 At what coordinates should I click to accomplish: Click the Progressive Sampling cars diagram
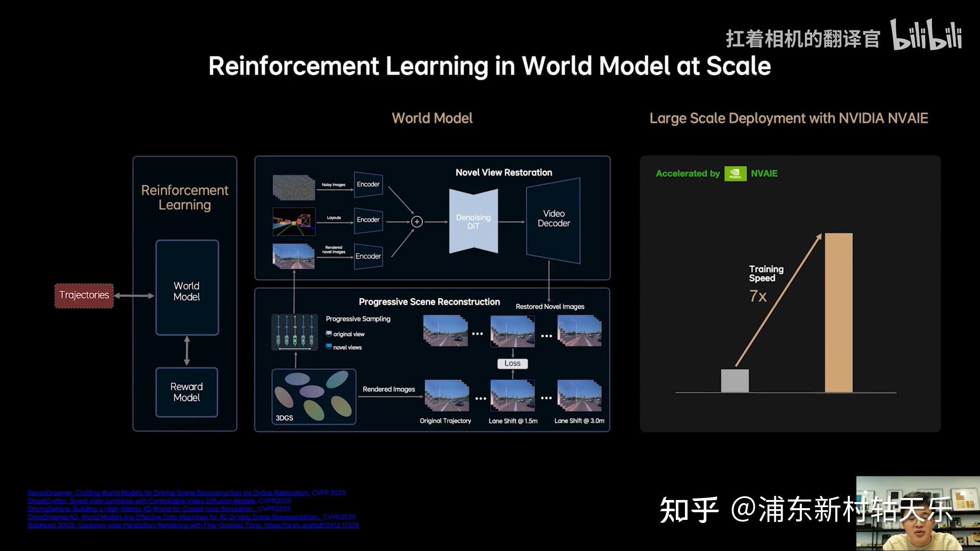[295, 332]
